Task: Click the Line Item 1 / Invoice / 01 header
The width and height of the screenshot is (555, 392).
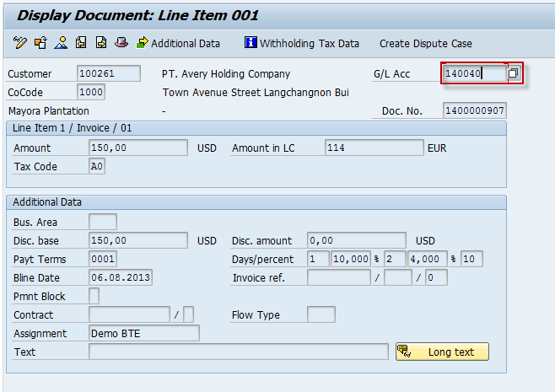Action: (x=72, y=128)
